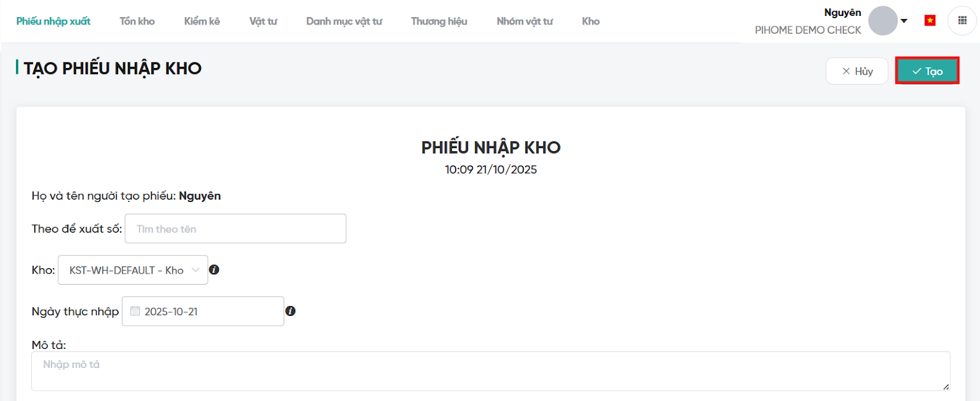Open the Thương hiệu tab
Viewport: 980px width, 401px height.
click(439, 21)
